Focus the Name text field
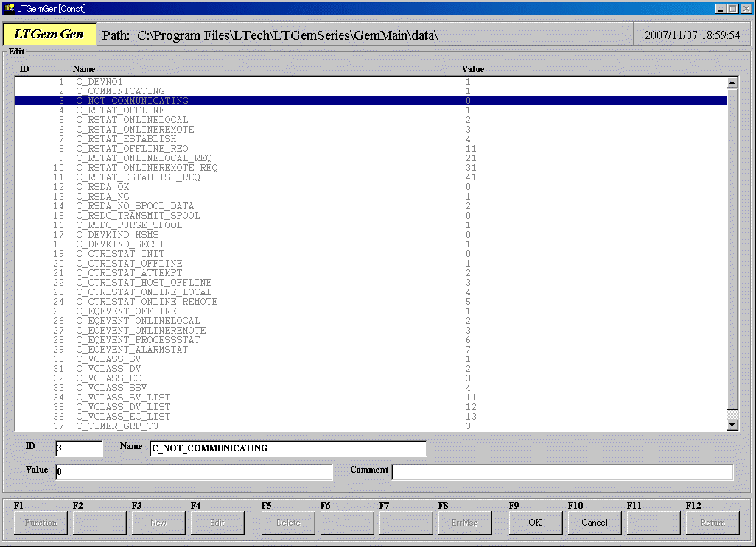Image resolution: width=756 pixels, height=547 pixels. (287, 448)
